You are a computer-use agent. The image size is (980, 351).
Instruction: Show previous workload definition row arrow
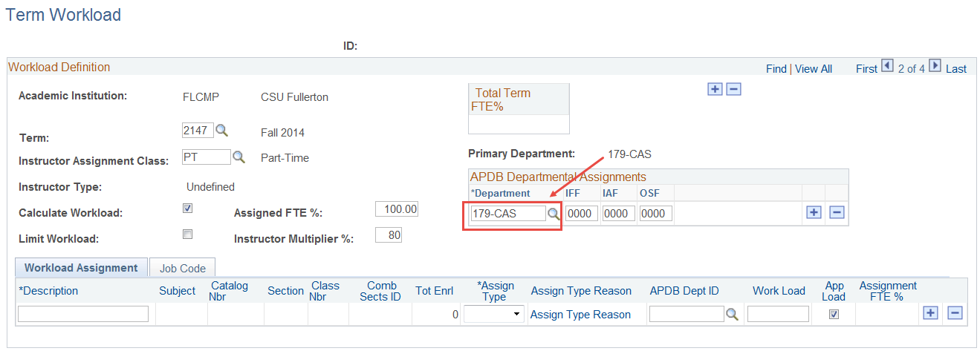[x=886, y=67]
